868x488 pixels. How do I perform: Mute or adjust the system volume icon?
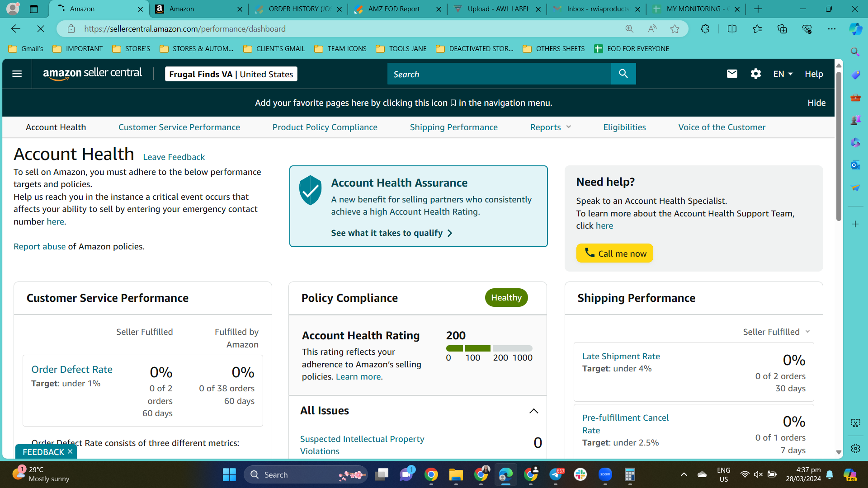tap(758, 474)
